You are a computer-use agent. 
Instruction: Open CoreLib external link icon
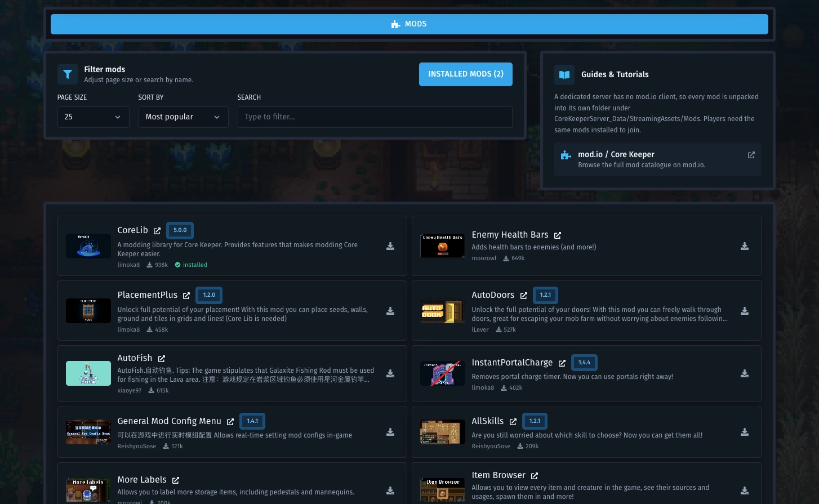pyautogui.click(x=157, y=230)
